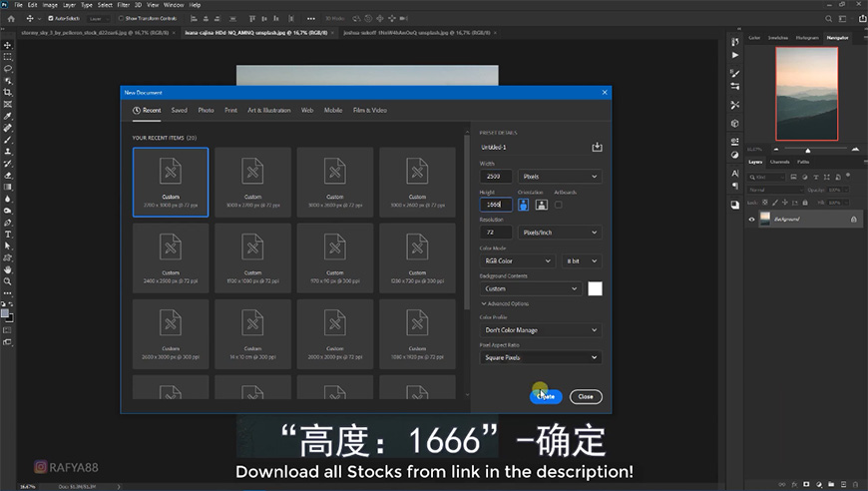Switch to the Channels panel tab
The image size is (868, 491).
[x=779, y=162]
